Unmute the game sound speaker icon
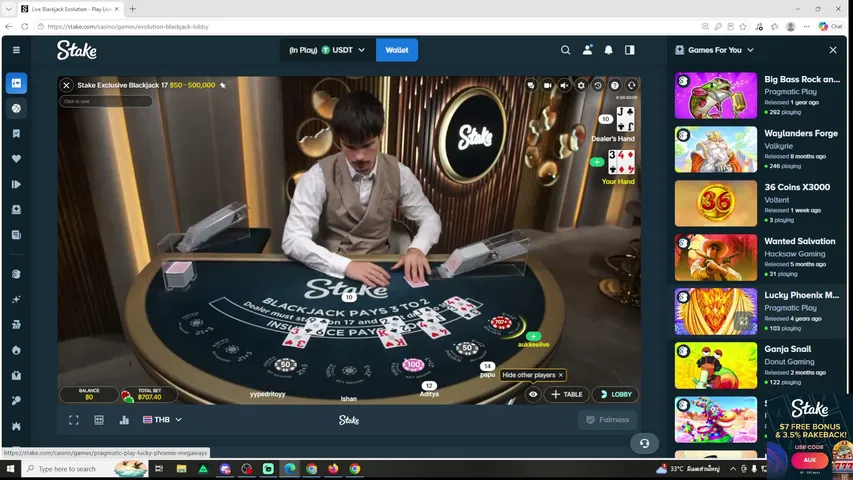Screen dimensions: 853x480 (x=565, y=85)
